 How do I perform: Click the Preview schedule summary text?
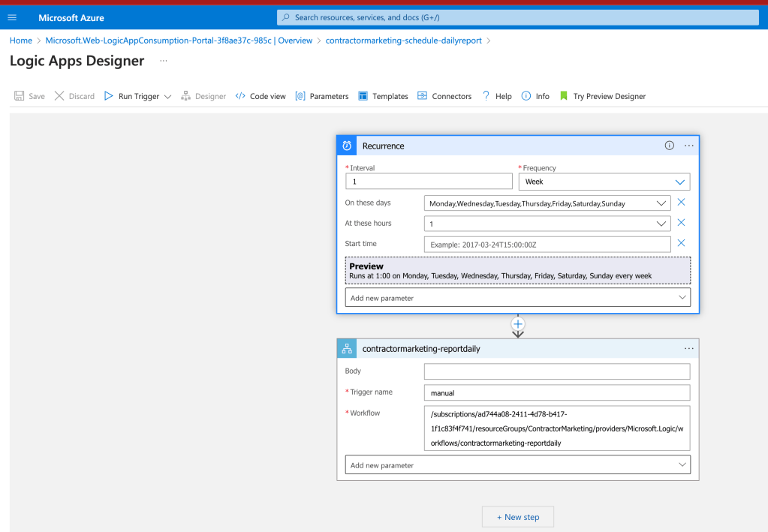(x=500, y=276)
